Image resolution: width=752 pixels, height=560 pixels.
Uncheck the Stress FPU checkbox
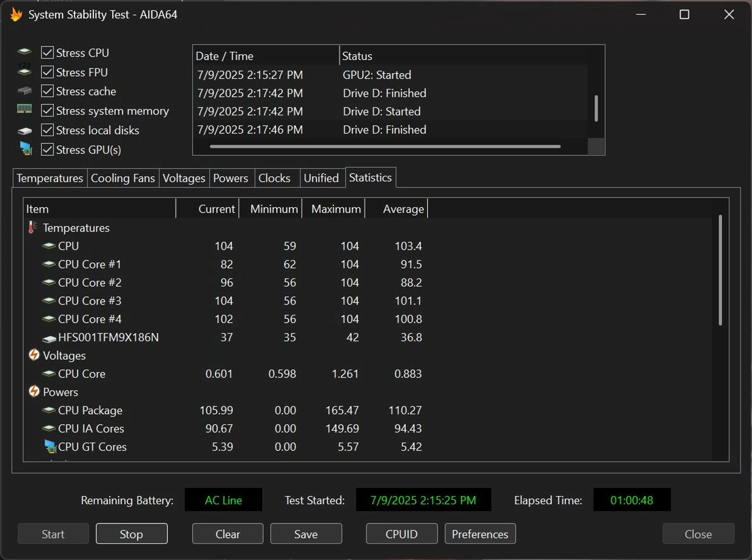[47, 72]
